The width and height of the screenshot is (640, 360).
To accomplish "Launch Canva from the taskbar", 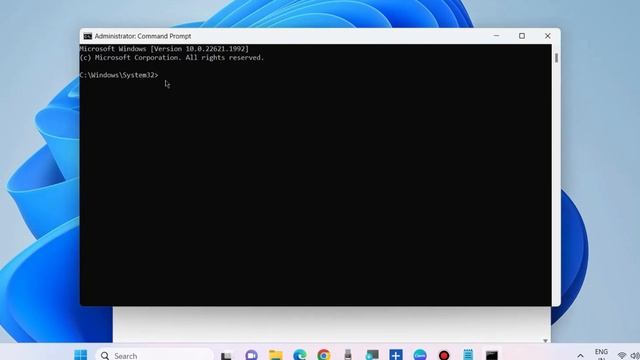I will point(420,355).
